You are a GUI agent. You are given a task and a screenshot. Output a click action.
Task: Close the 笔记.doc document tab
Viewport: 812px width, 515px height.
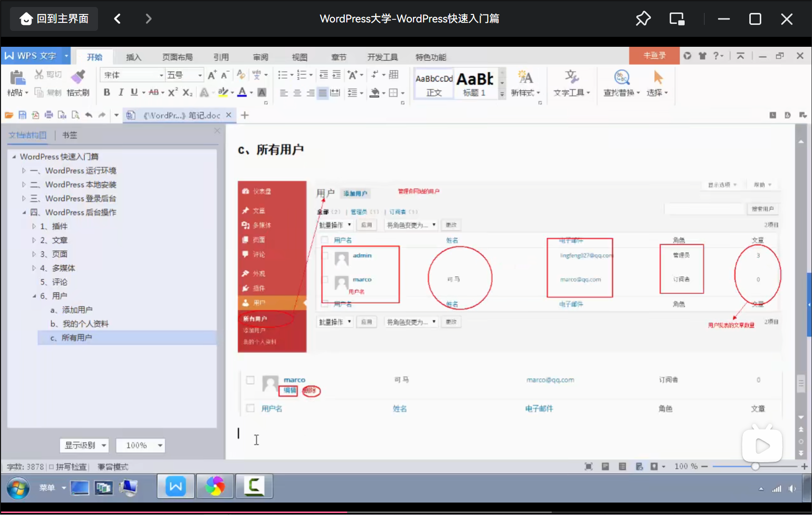pyautogui.click(x=229, y=115)
